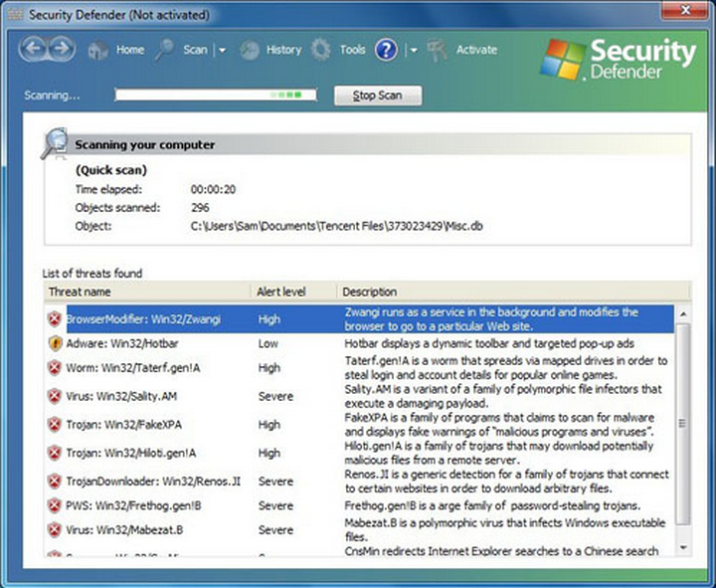Click the threat list scroll up arrow
716x588 pixels.
tap(683, 313)
